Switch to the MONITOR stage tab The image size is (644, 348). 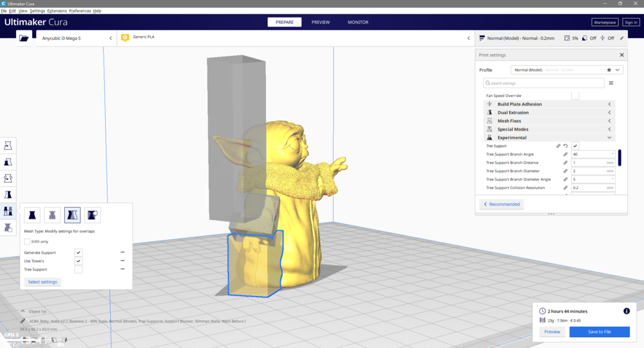[x=358, y=22]
